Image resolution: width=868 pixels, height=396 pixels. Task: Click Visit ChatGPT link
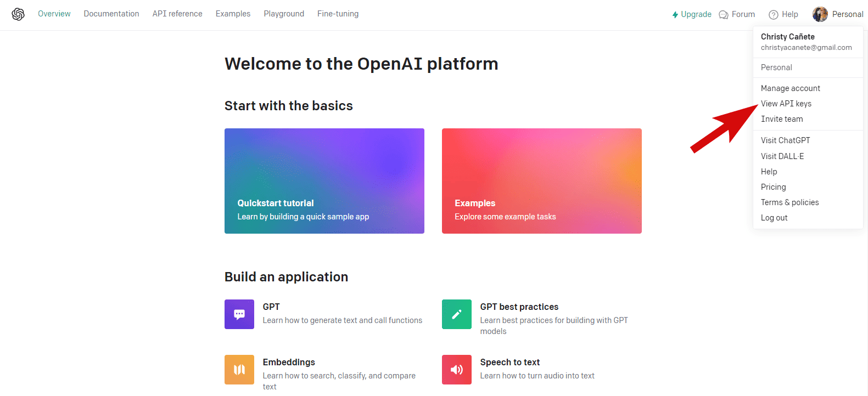coord(785,140)
